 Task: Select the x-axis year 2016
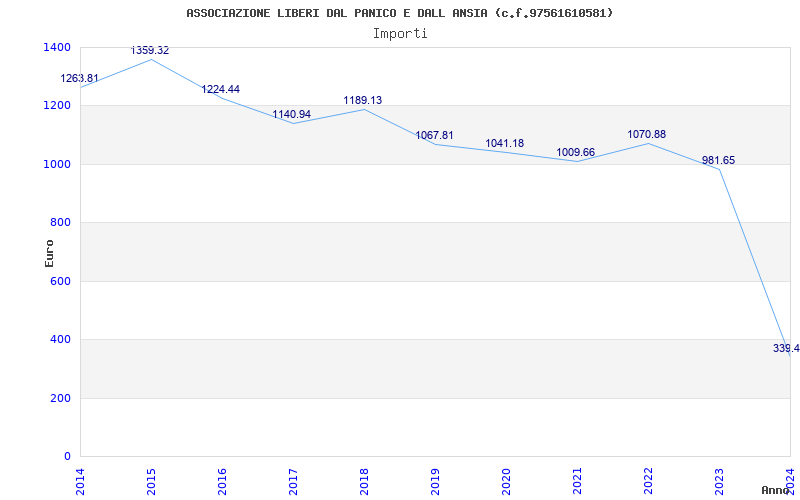pyautogui.click(x=222, y=481)
